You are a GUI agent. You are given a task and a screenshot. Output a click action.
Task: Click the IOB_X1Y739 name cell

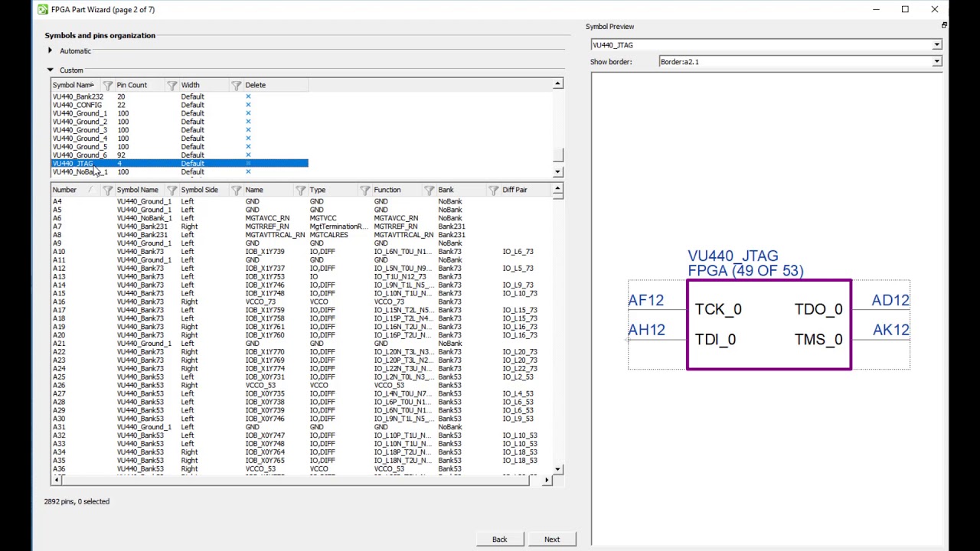click(x=265, y=252)
